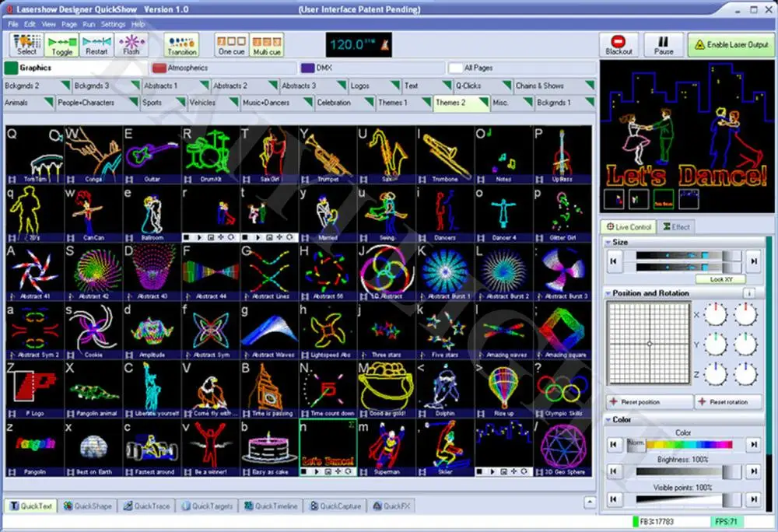Open green arrow on Animals tab
The height and width of the screenshot is (532, 778).
coord(48,102)
